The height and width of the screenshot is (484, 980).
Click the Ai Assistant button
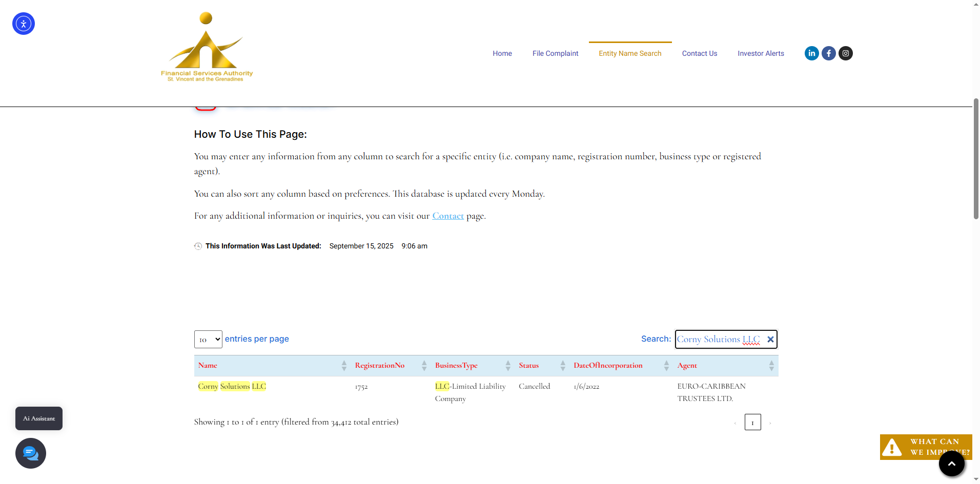pos(39,418)
